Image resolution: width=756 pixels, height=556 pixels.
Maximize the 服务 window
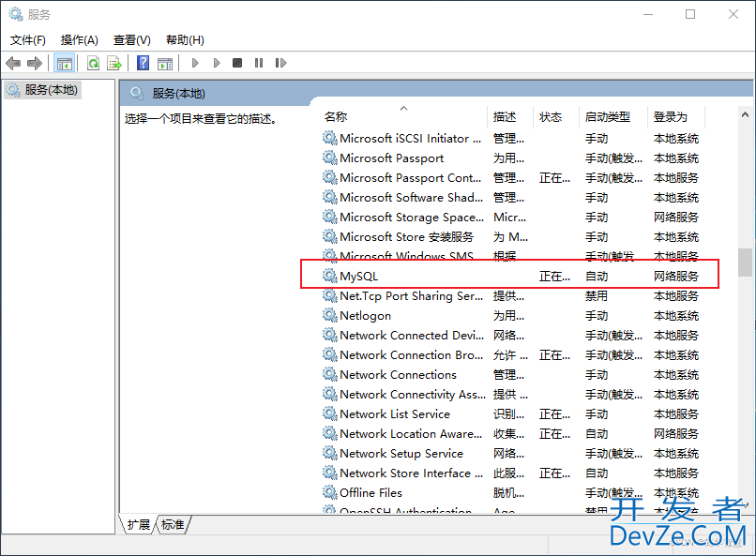point(690,14)
